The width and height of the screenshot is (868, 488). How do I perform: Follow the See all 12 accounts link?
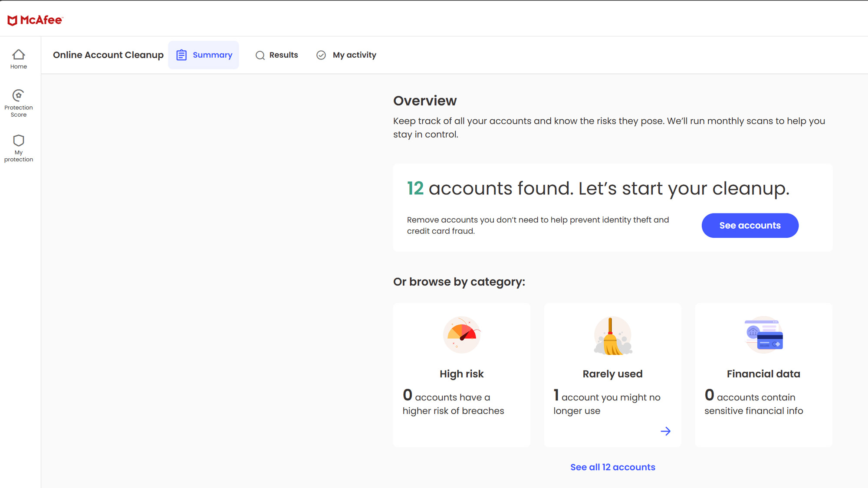[x=612, y=467]
